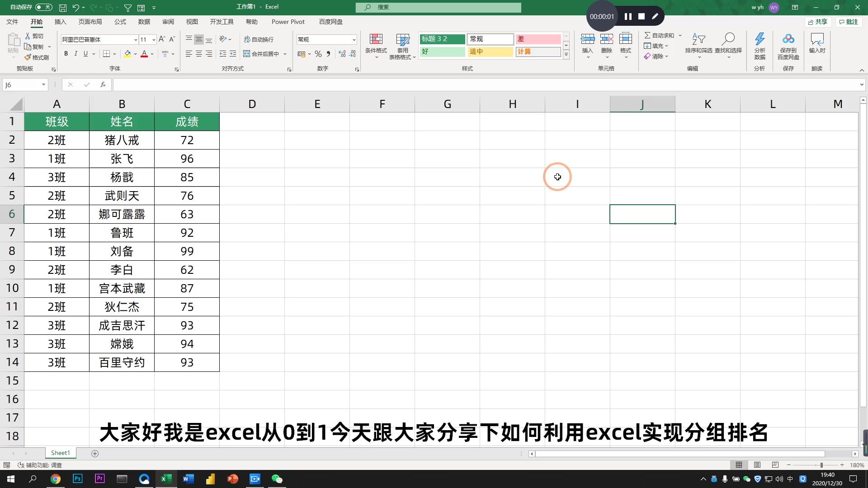Toggle middle vertical alignment
Viewport: 868px width, 488px height.
(199, 39)
